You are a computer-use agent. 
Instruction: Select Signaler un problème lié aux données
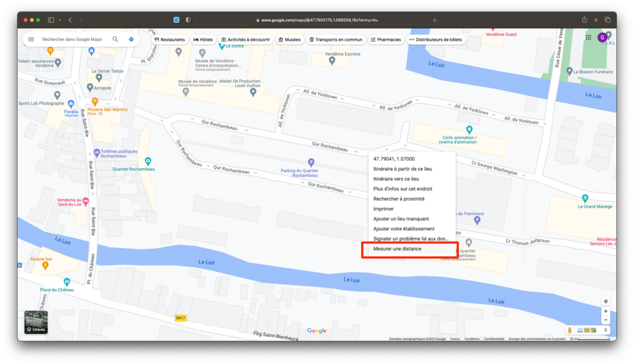pyautogui.click(x=411, y=239)
